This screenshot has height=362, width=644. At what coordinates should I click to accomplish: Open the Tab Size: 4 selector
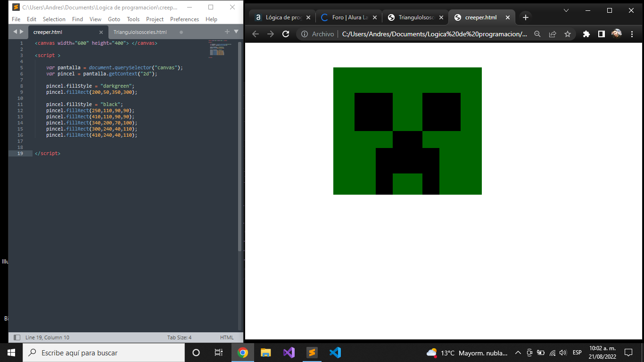[x=179, y=337]
